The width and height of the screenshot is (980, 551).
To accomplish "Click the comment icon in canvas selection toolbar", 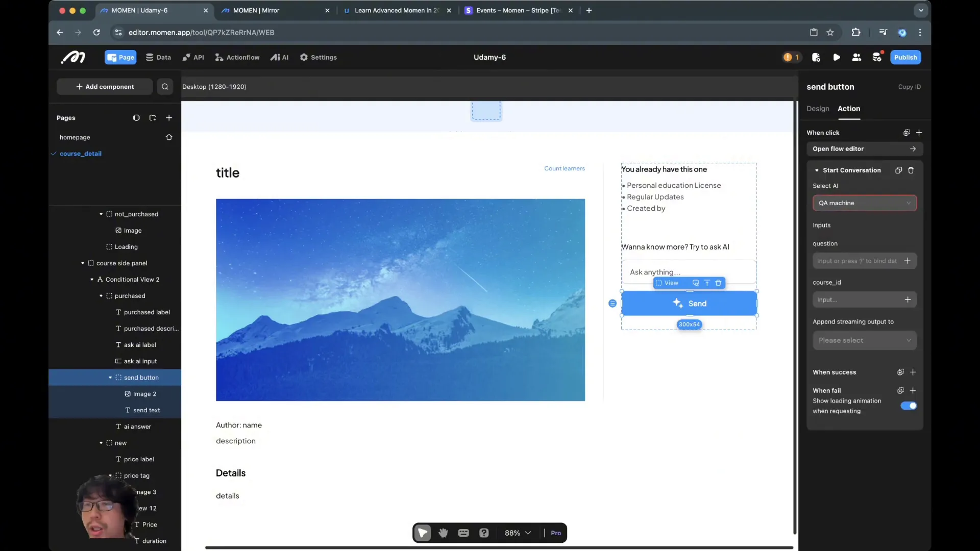I will point(695,283).
